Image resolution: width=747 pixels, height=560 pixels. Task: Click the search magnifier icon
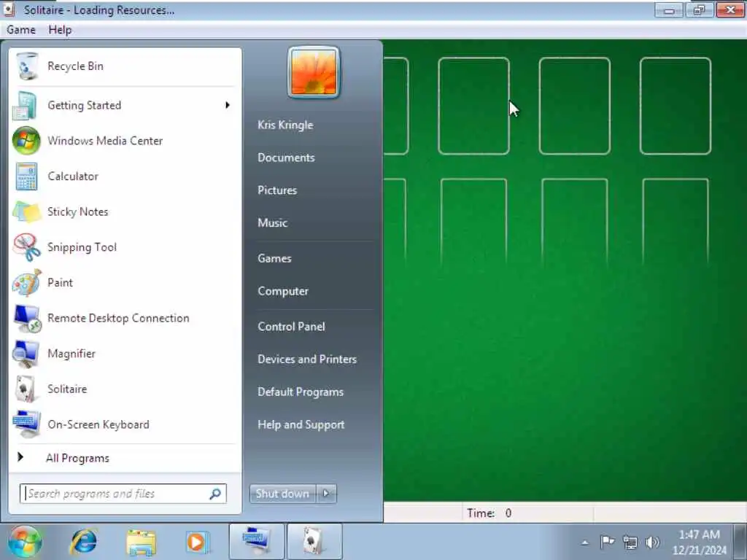[x=215, y=494]
